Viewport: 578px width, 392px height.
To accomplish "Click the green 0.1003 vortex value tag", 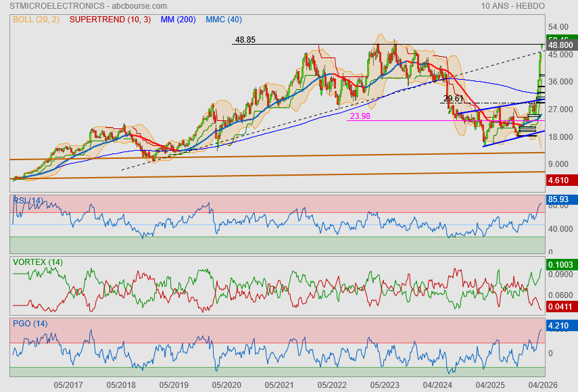I will tap(562, 264).
